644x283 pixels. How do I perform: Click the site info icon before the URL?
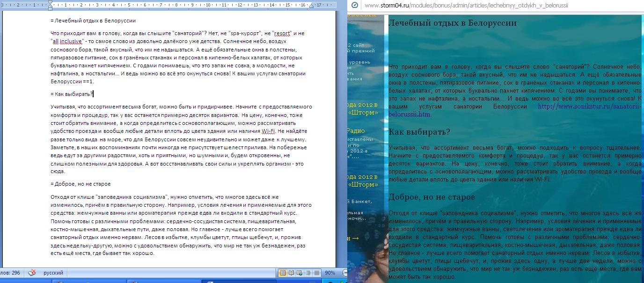click(x=355, y=5)
